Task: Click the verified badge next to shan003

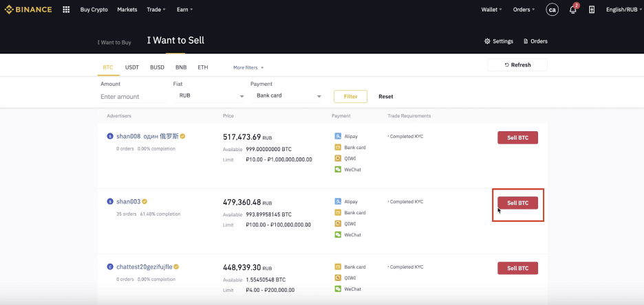Action: pyautogui.click(x=144, y=201)
